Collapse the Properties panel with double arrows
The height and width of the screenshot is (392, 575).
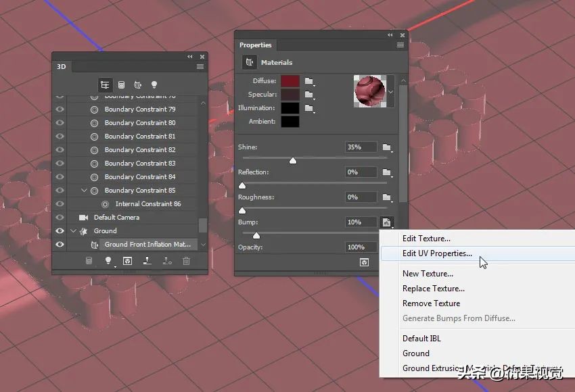point(390,35)
